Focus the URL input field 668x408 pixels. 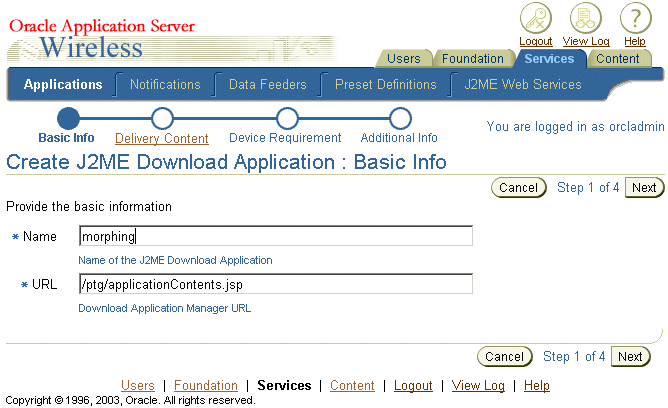[x=276, y=284]
